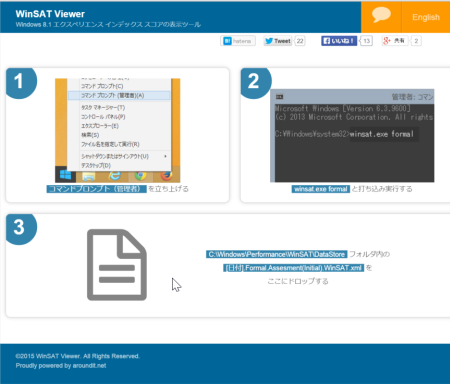Screen dimensions: 450x384
Task: Click the Google+ count 2 bubble
Action: (416, 41)
